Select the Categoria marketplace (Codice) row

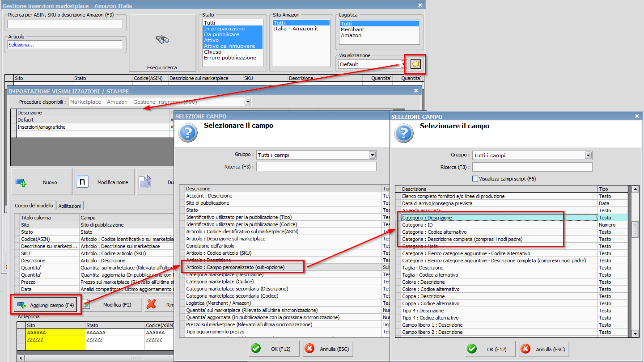284,282
